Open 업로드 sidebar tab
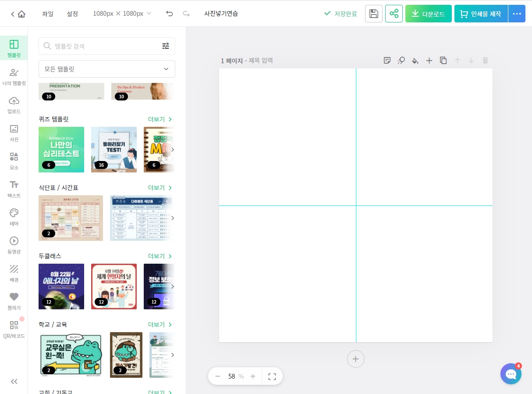The height and width of the screenshot is (394, 532). point(14,104)
